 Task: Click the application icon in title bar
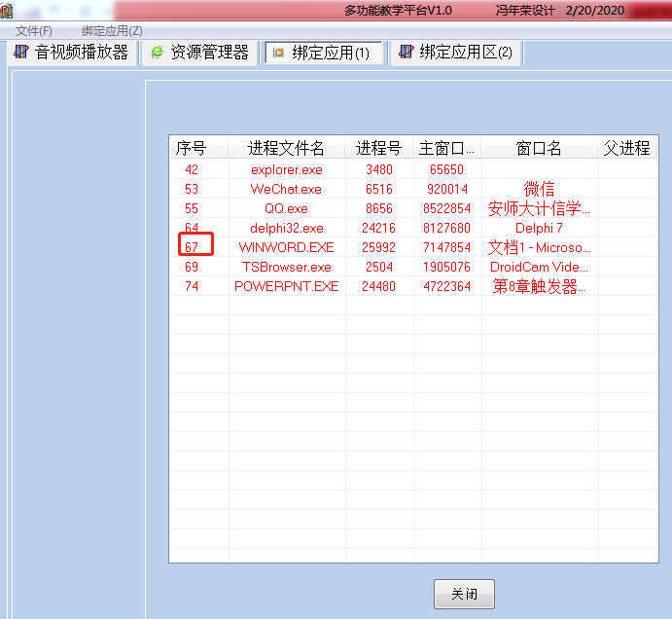(6, 11)
